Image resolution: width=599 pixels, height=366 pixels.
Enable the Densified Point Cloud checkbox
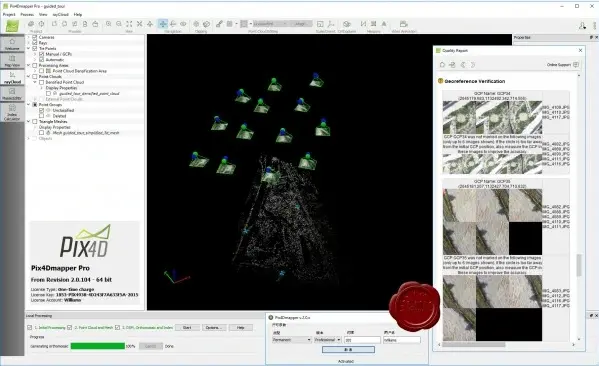tap(42, 82)
